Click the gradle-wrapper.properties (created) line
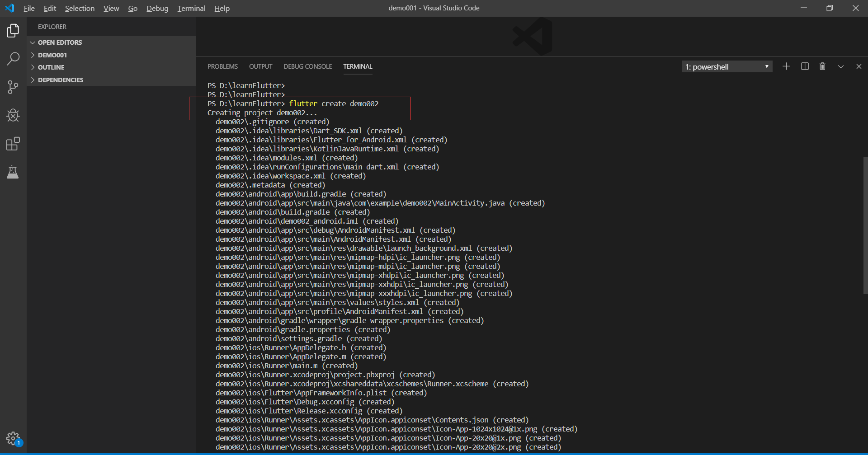 [x=349, y=320]
